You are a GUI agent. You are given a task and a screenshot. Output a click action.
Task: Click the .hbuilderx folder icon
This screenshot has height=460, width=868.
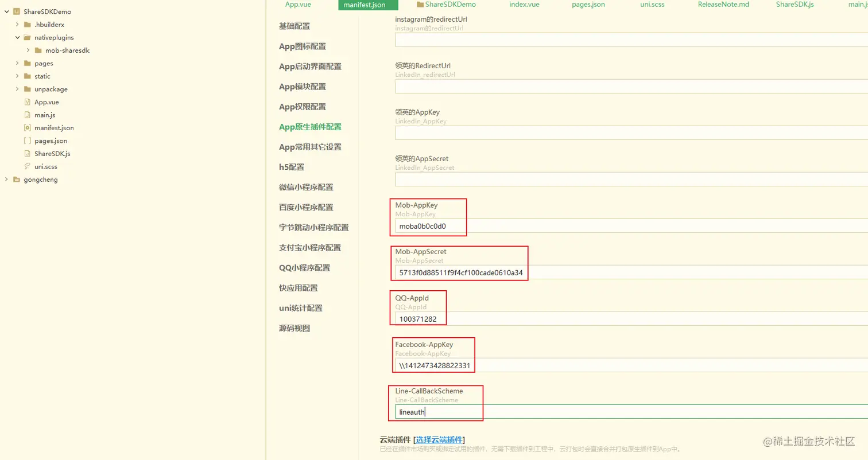(x=27, y=25)
